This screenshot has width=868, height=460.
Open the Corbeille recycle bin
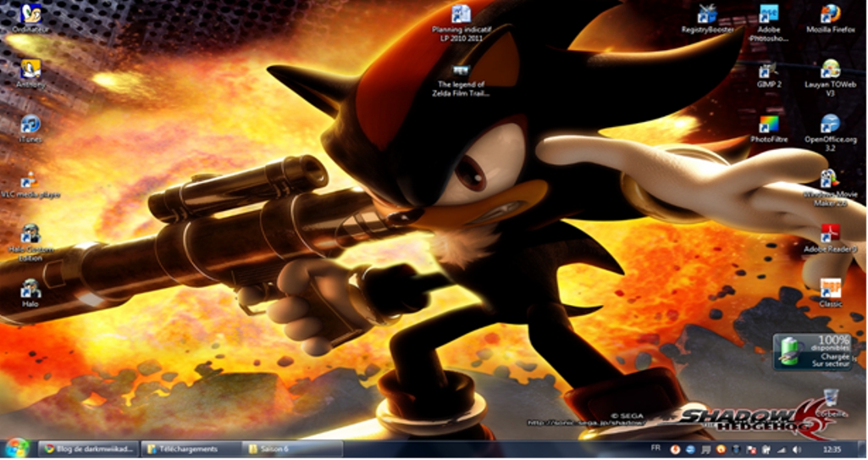coord(831,403)
